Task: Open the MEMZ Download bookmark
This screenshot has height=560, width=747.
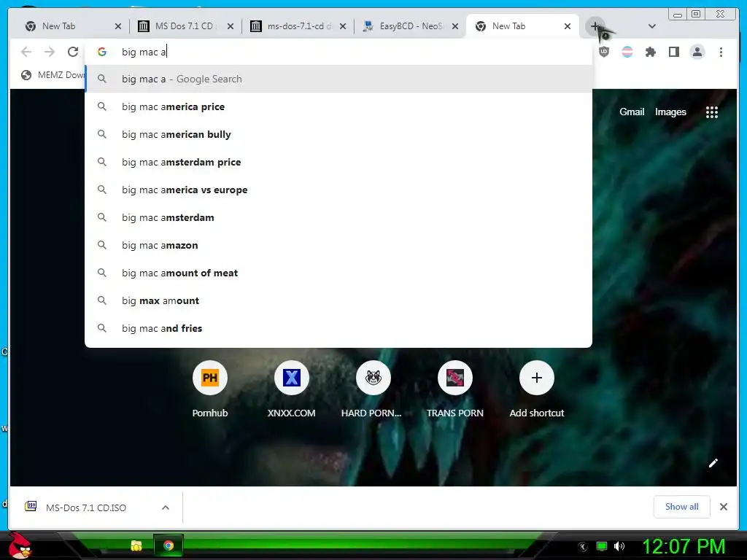Action: click(x=53, y=75)
